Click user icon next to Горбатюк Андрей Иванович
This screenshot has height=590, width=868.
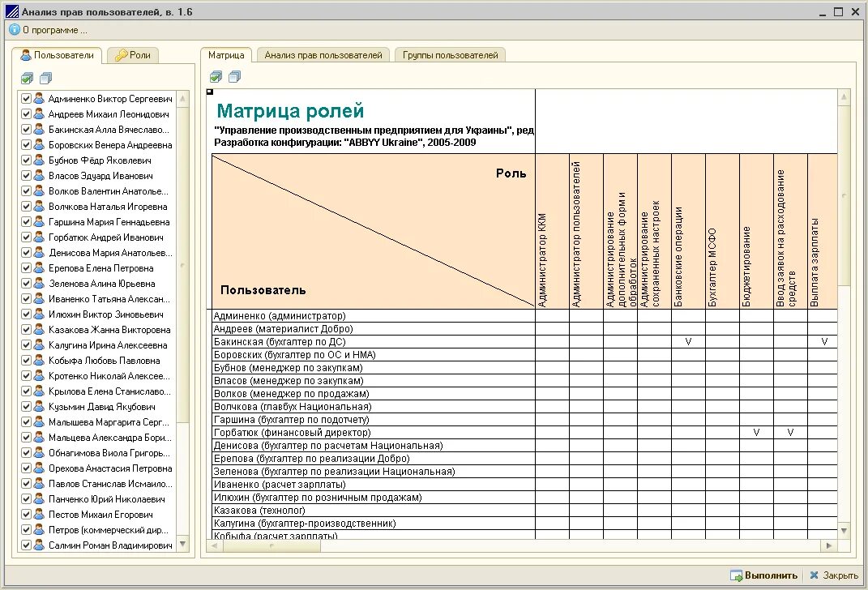point(39,237)
